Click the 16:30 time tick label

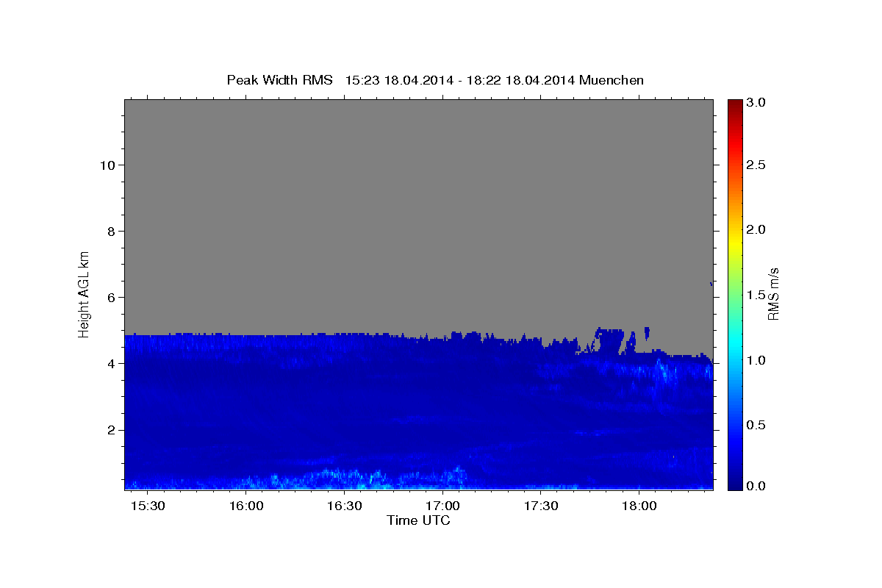pos(345,507)
